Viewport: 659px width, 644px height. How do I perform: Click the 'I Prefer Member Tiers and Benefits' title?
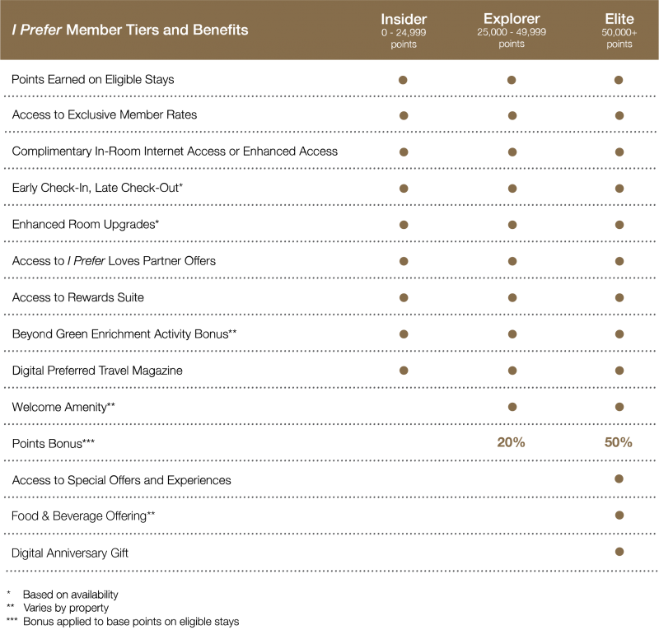pyautogui.click(x=130, y=30)
